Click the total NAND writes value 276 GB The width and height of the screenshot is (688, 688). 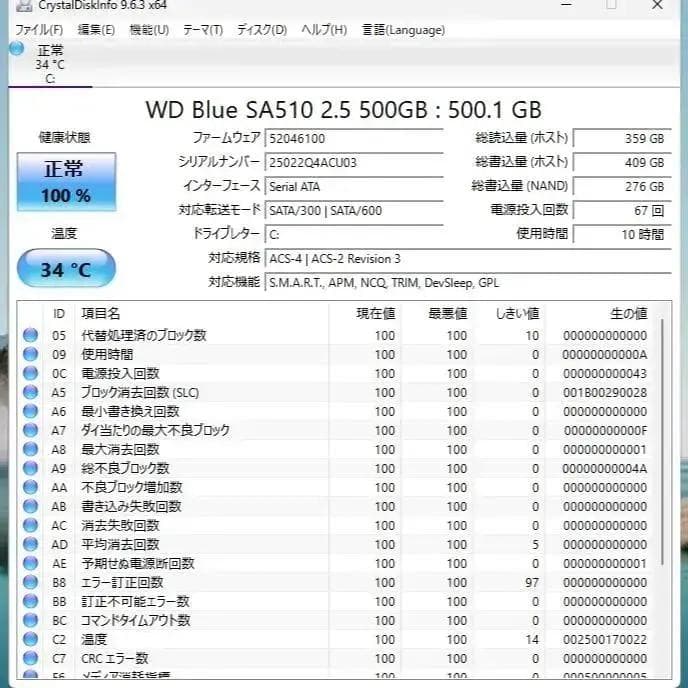(622, 186)
